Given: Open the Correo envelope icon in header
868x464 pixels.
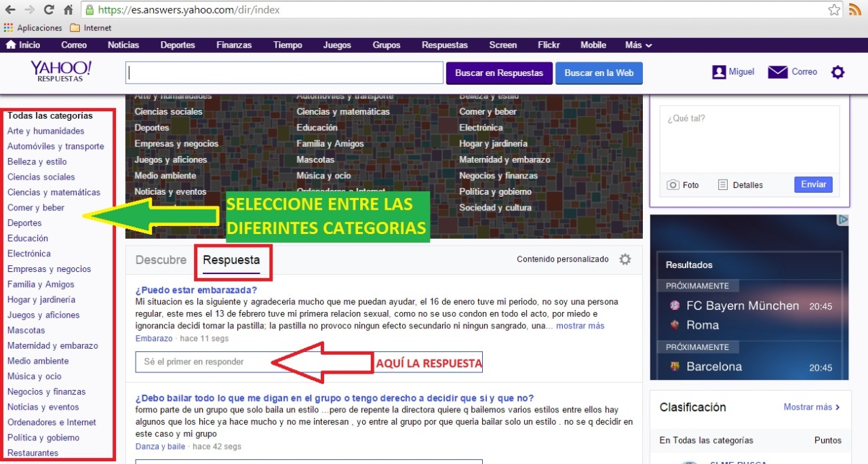Looking at the screenshot, I should point(777,72).
